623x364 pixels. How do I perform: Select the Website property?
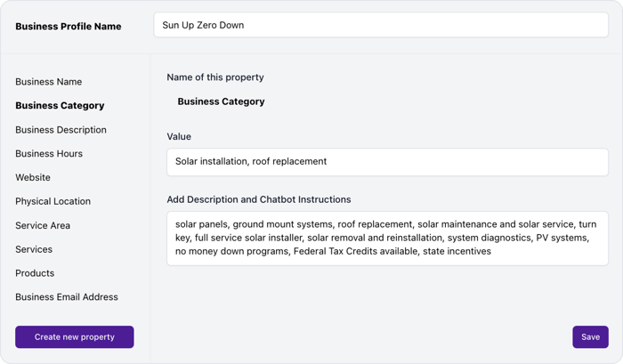[33, 178]
